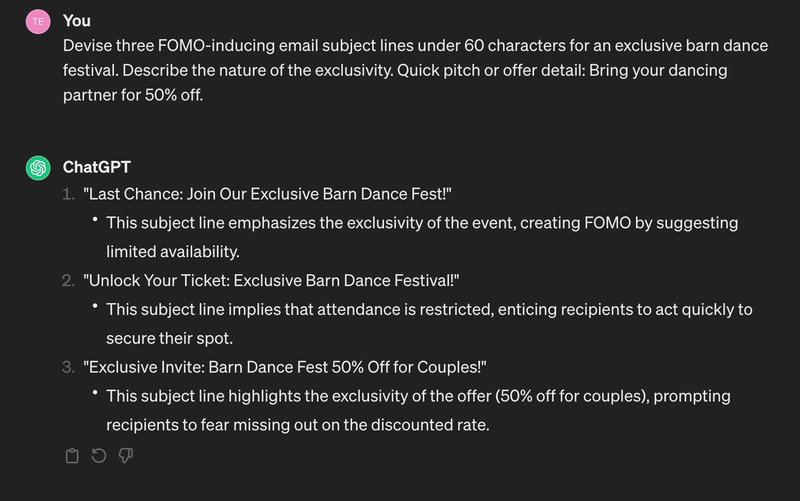This screenshot has height=501, width=800.
Task: Click the pink TE user avatar
Action: point(38,21)
